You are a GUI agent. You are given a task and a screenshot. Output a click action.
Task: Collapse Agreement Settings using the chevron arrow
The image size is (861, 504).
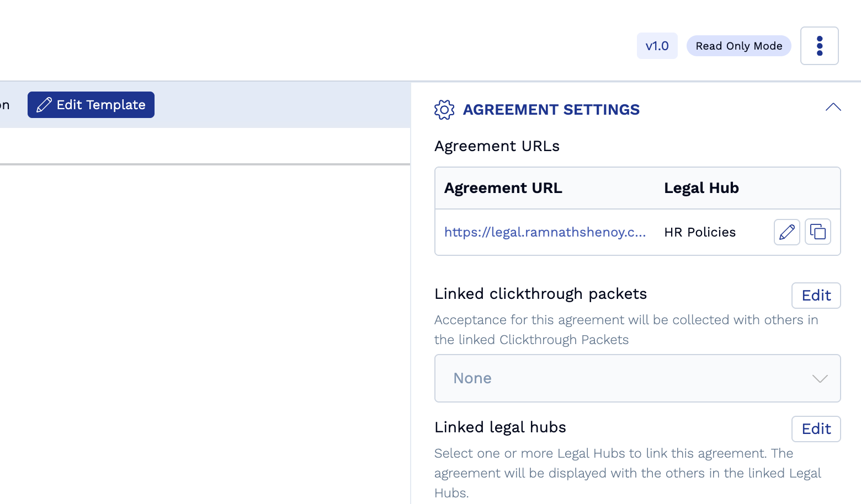pyautogui.click(x=833, y=108)
